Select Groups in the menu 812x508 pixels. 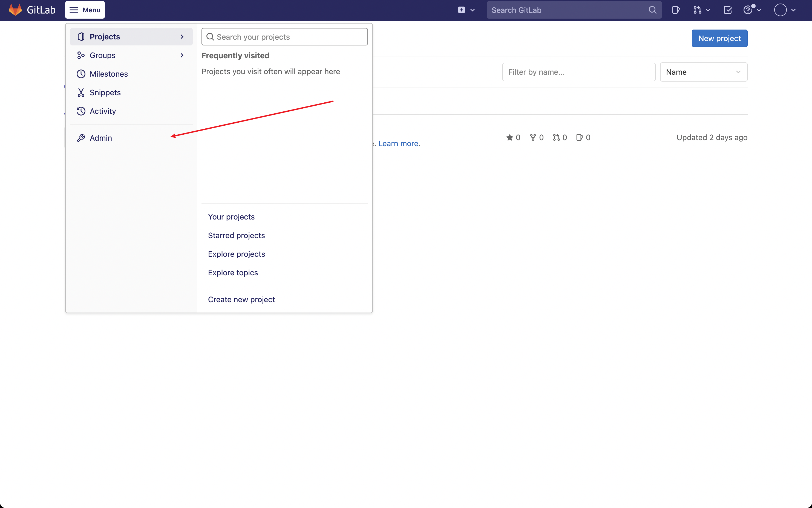pyautogui.click(x=131, y=55)
